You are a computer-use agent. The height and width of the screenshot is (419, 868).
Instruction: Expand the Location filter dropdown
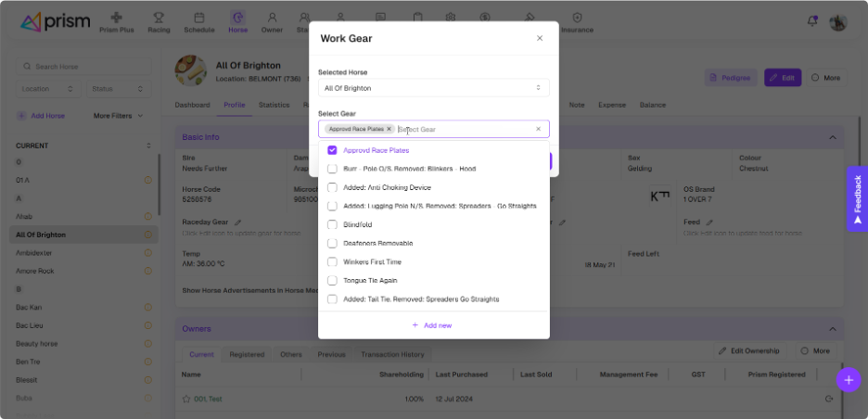pyautogui.click(x=47, y=89)
